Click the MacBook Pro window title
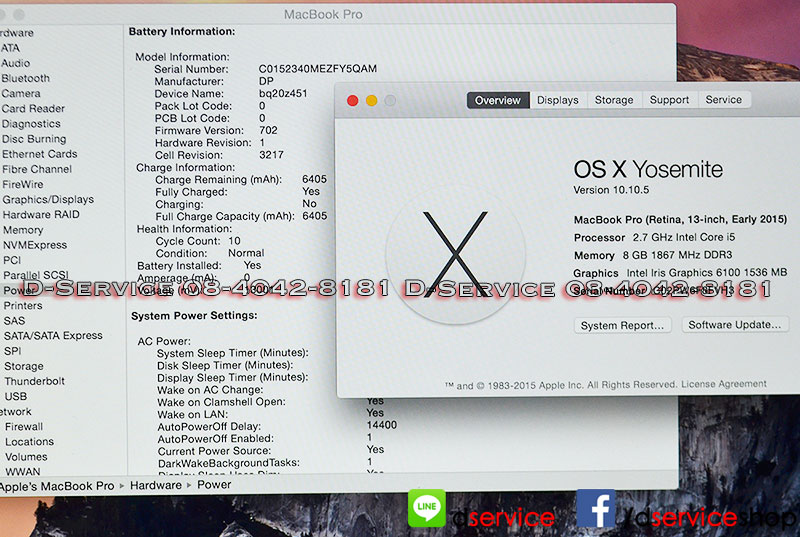The image size is (800, 537). 323,14
